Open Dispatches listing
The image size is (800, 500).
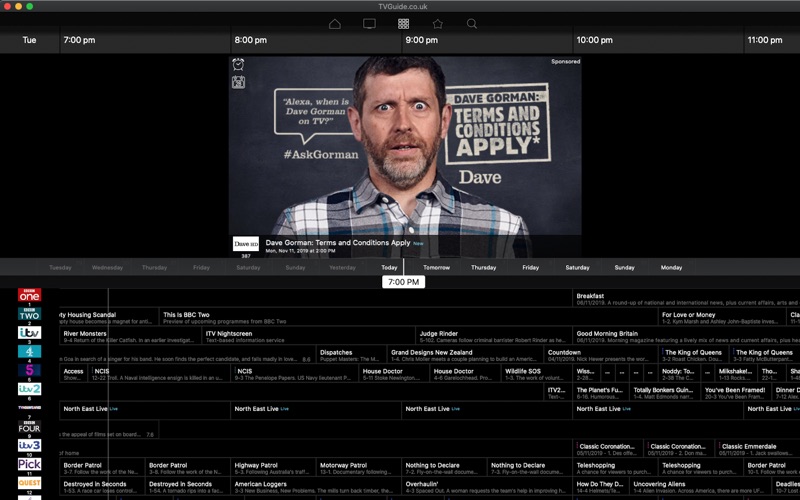pyautogui.click(x=351, y=355)
